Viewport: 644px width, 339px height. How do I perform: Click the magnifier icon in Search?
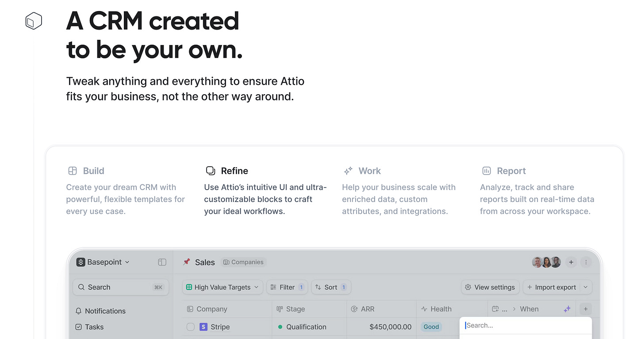[81, 287]
